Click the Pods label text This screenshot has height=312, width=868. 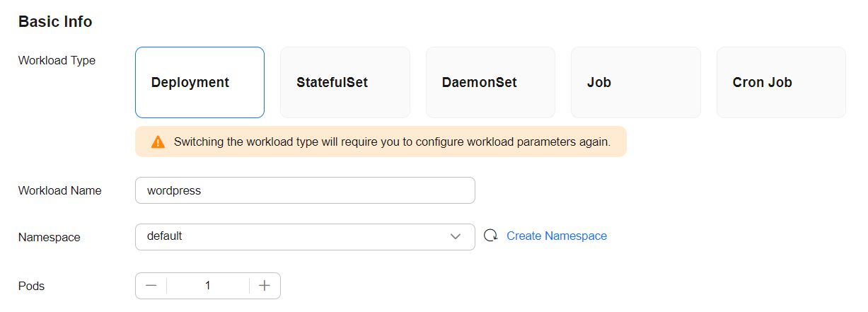point(31,286)
